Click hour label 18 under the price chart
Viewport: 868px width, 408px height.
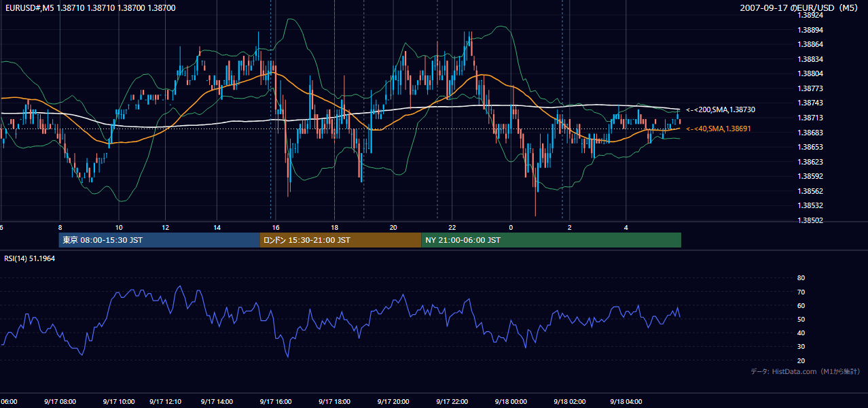[x=334, y=227]
